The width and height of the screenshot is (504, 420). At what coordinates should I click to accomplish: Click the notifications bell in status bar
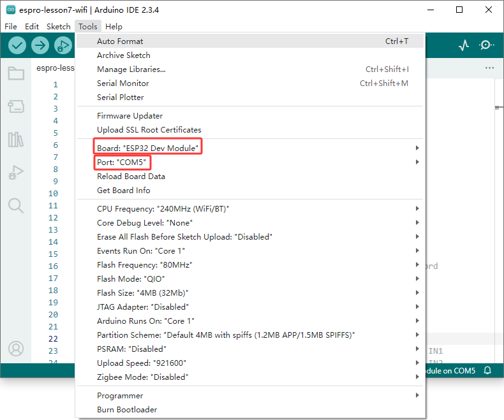point(487,370)
